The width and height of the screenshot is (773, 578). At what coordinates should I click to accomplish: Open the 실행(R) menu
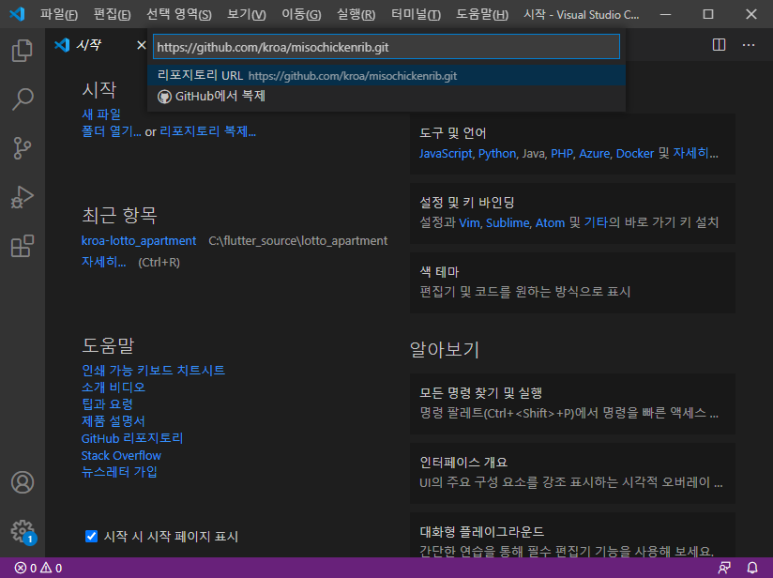355,14
